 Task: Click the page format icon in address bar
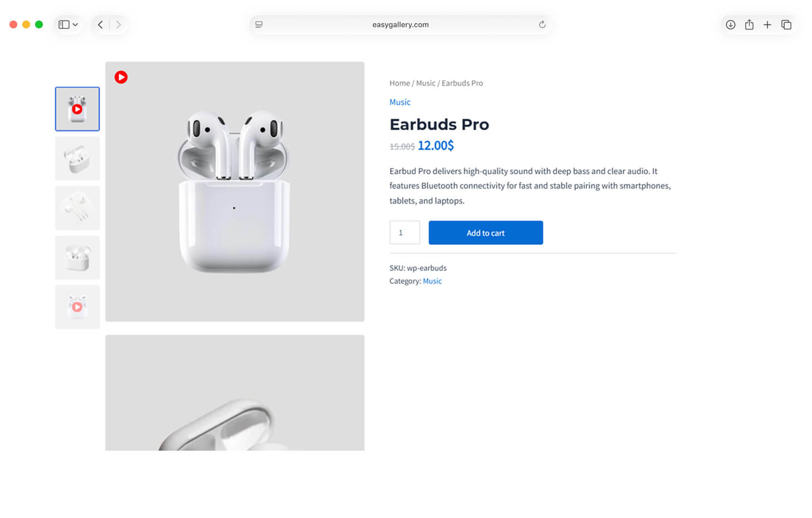coord(259,24)
